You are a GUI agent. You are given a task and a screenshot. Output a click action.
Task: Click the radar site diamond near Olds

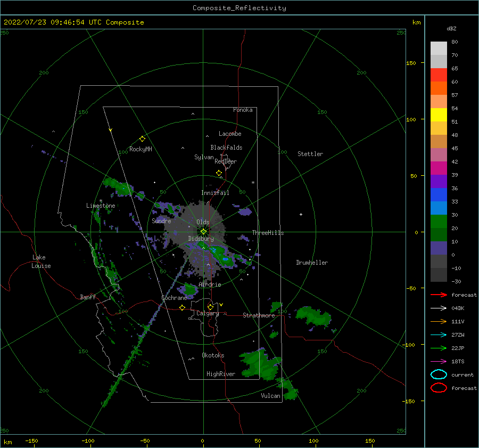(203, 232)
